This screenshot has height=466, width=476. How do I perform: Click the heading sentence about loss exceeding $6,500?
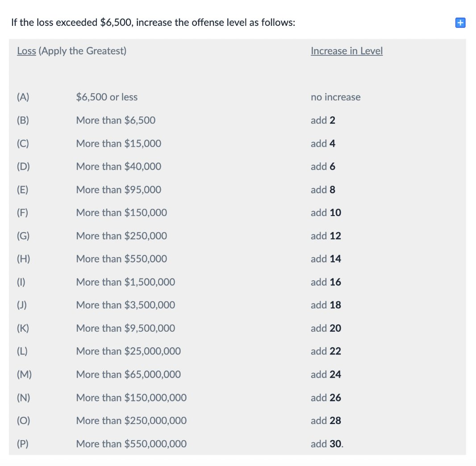tap(153, 23)
